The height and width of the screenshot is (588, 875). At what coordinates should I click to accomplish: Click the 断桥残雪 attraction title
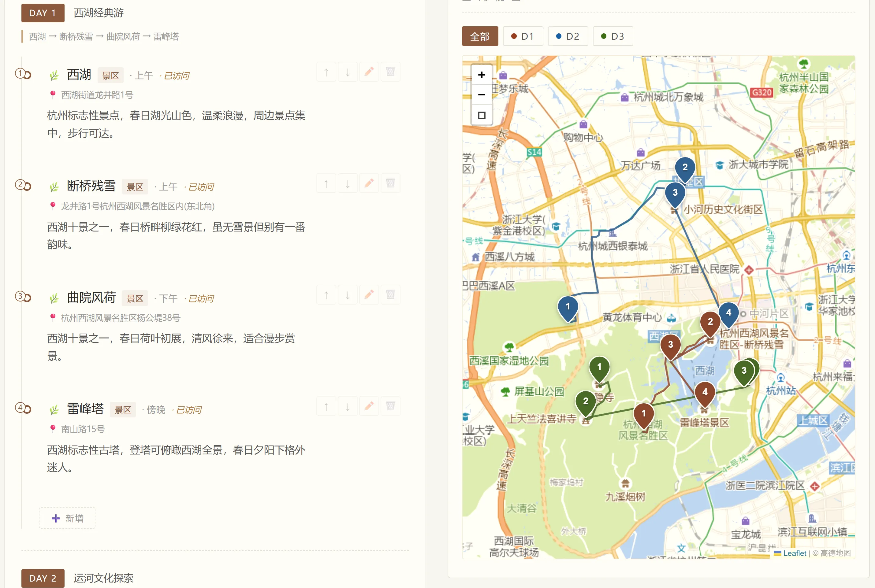(x=91, y=186)
